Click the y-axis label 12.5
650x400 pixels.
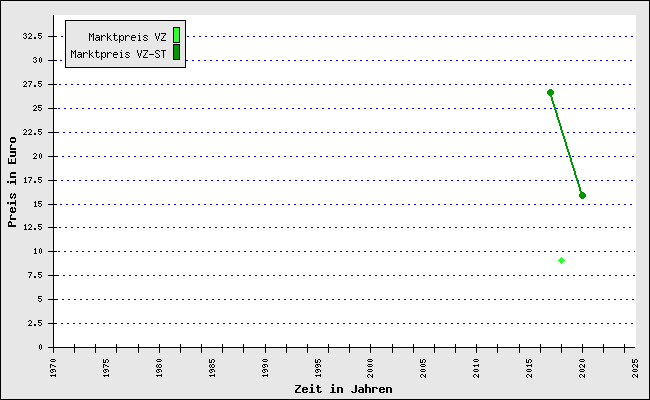32,228
